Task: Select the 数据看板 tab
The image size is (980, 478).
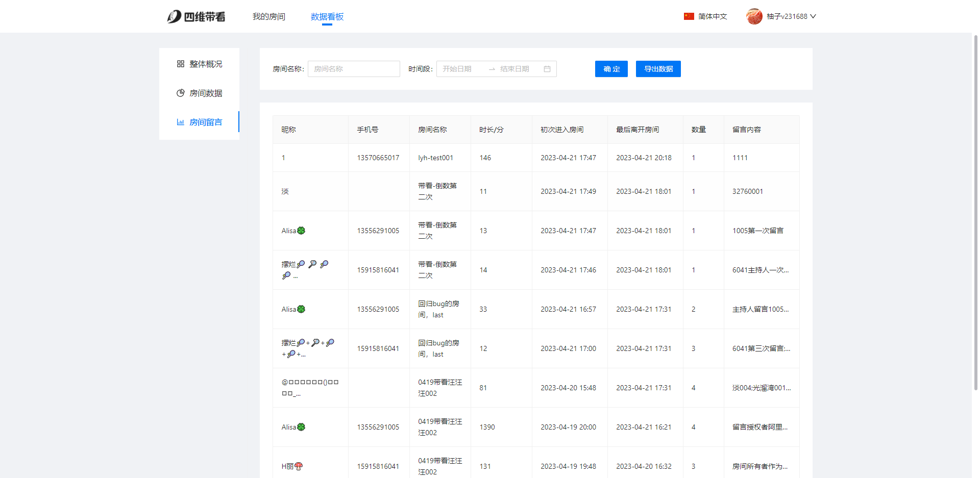Action: click(x=327, y=17)
